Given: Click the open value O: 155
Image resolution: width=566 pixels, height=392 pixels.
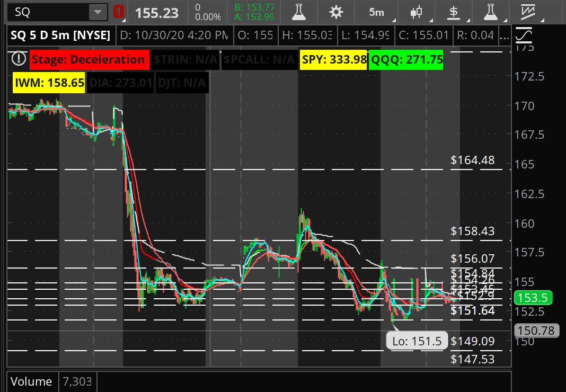Looking at the screenshot, I should point(255,35).
